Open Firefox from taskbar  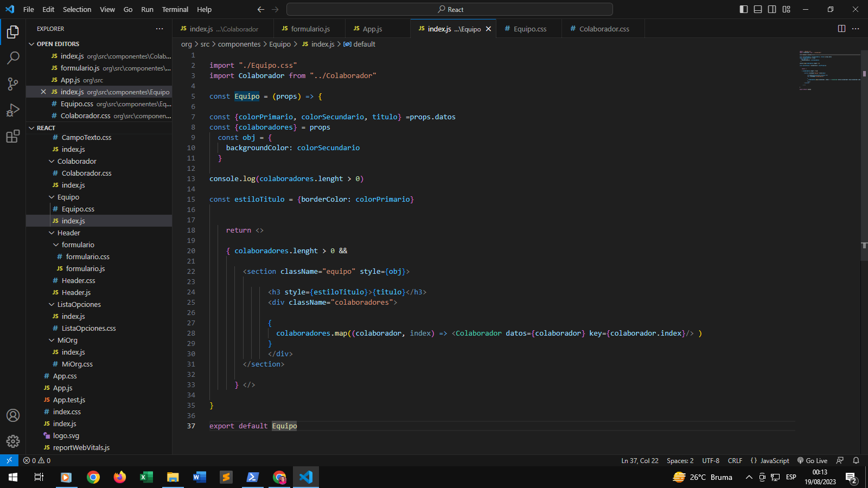tap(120, 477)
